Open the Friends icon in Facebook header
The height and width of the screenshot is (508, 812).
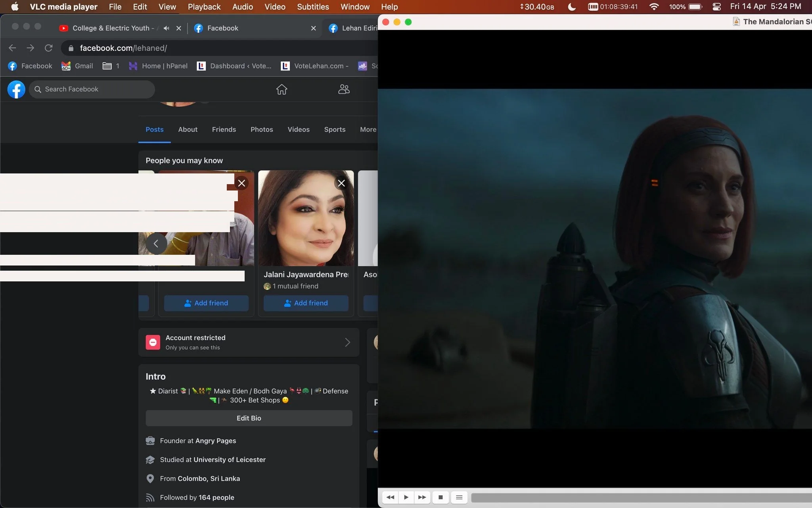click(x=344, y=89)
